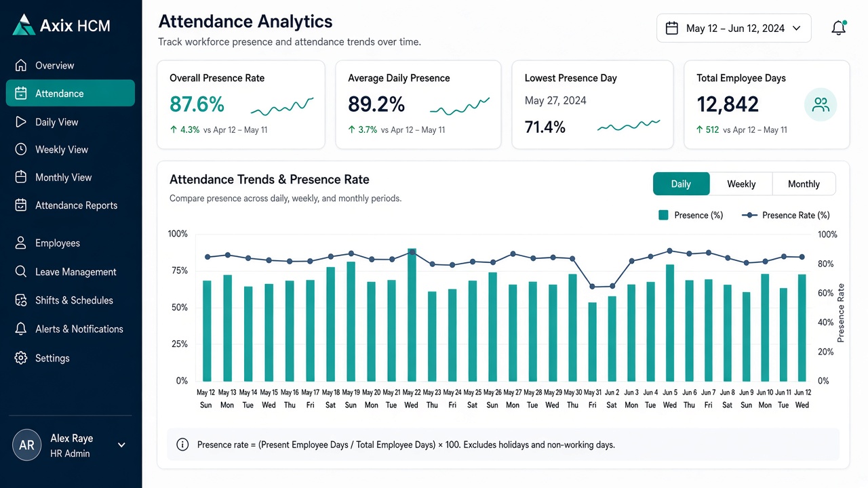Click the Alex Raye name label
This screenshot has height=488, width=868.
72,439
